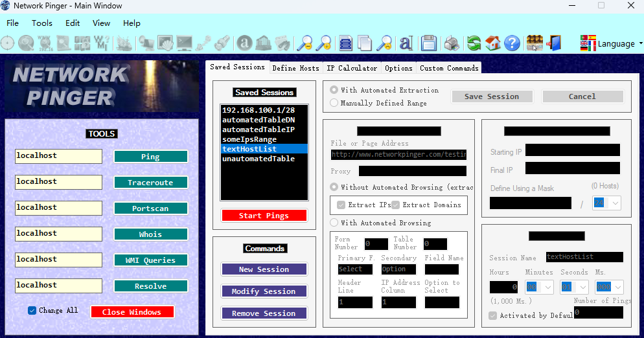
Task: Click the zoom in magnifier icon
Action: click(324, 43)
